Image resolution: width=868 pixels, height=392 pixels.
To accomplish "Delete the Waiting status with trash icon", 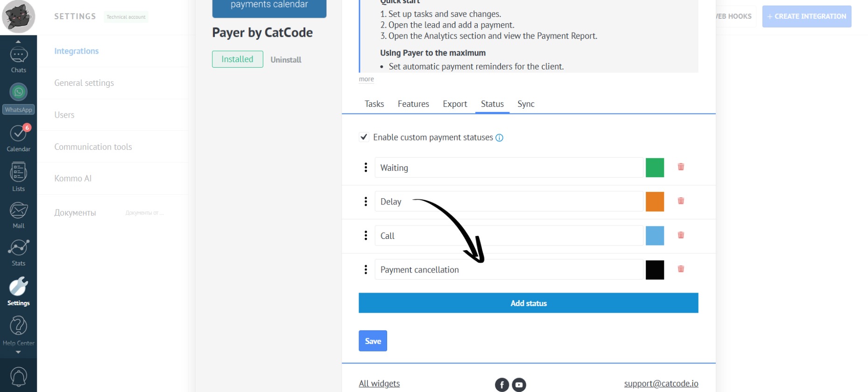I will pyautogui.click(x=681, y=167).
